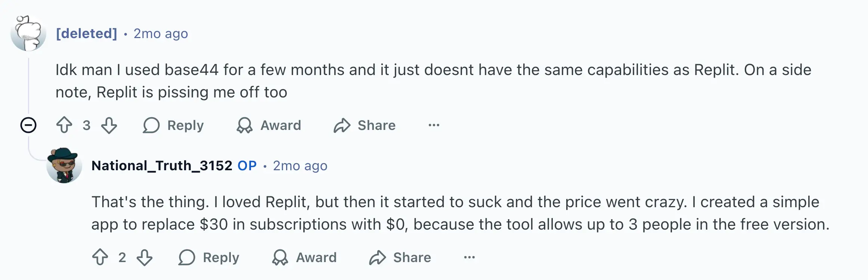The height and width of the screenshot is (280, 868).
Task: Collapse the [deleted] comment thread
Action: [x=28, y=125]
